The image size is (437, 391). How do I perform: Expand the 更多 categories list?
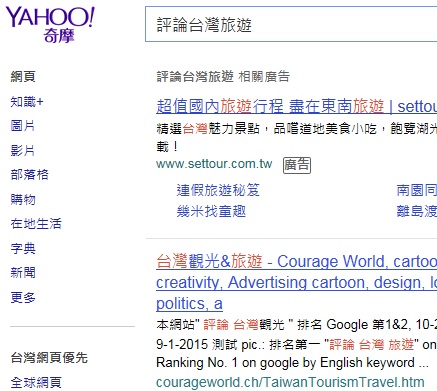click(x=23, y=297)
